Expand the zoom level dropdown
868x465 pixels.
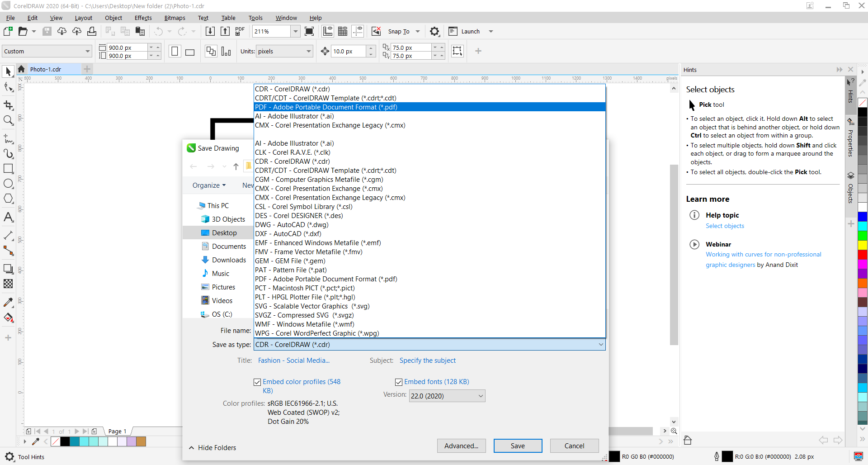pos(295,31)
